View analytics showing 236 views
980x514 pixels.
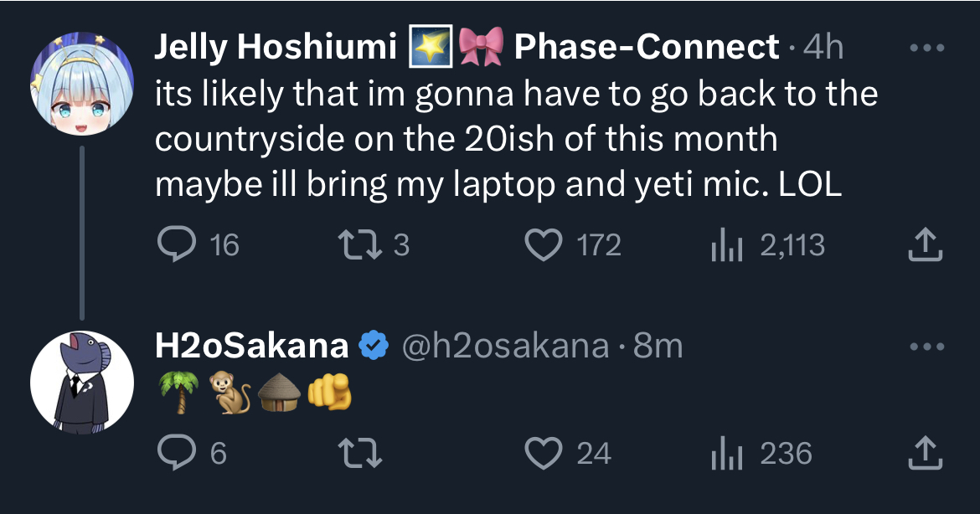pyautogui.click(x=761, y=453)
